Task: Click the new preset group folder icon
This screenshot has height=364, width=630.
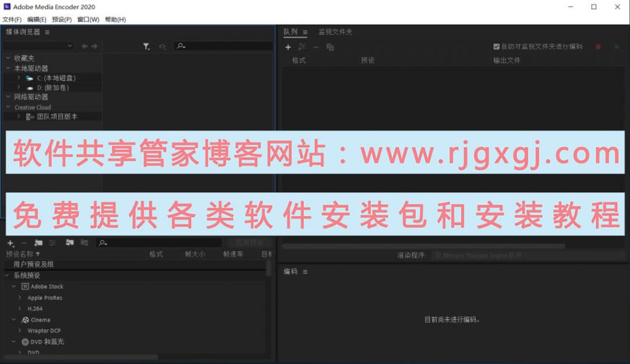Action: 39,243
